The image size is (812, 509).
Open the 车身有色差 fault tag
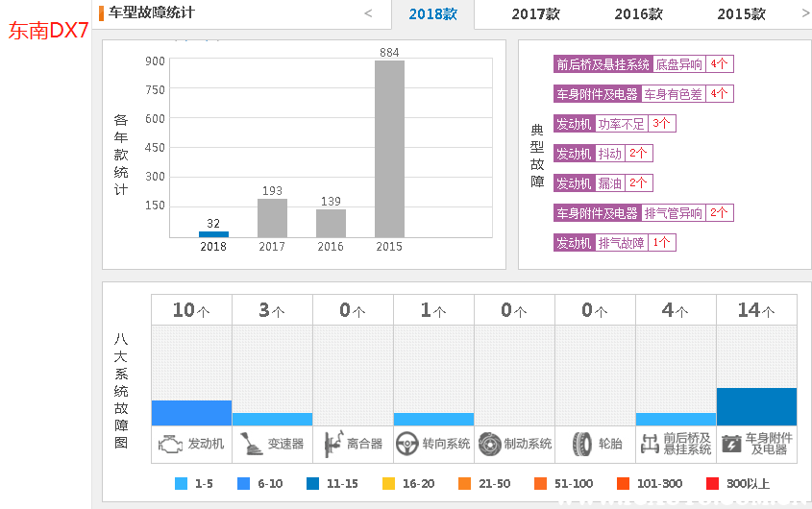674,94
